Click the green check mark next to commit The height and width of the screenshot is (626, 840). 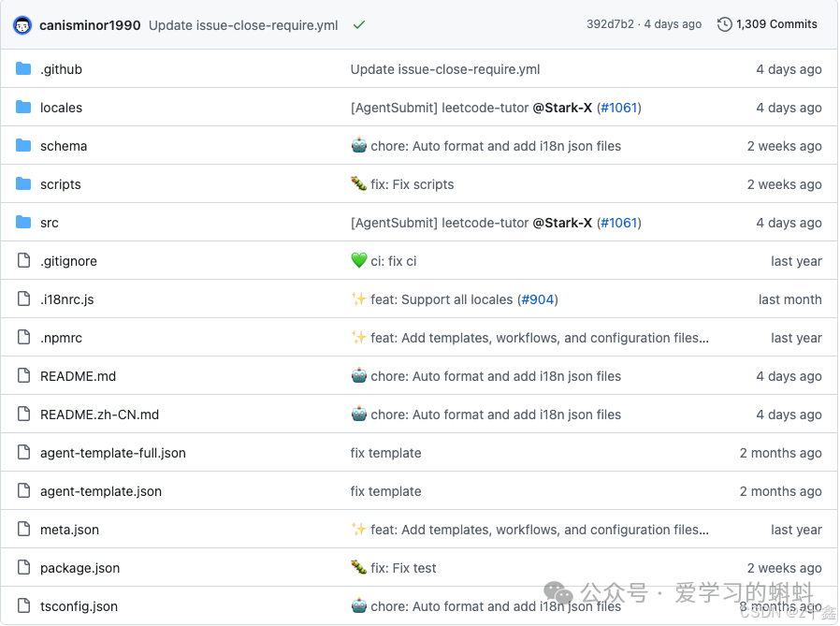pos(358,25)
